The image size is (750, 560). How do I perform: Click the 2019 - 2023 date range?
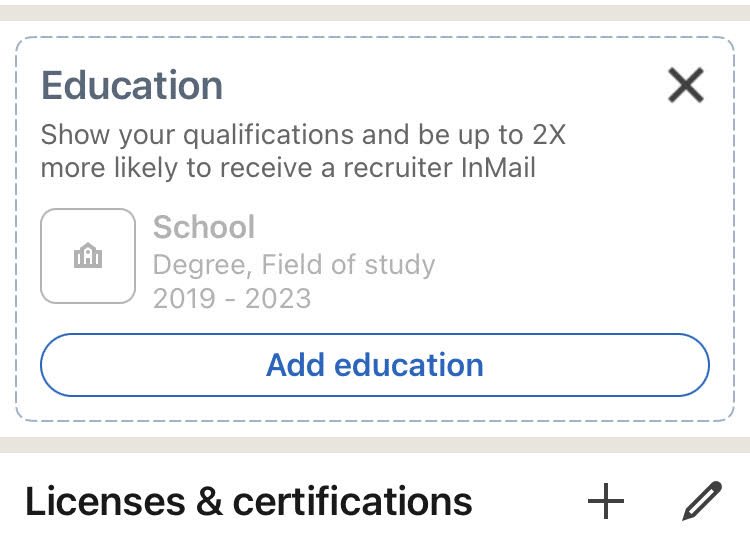[232, 298]
